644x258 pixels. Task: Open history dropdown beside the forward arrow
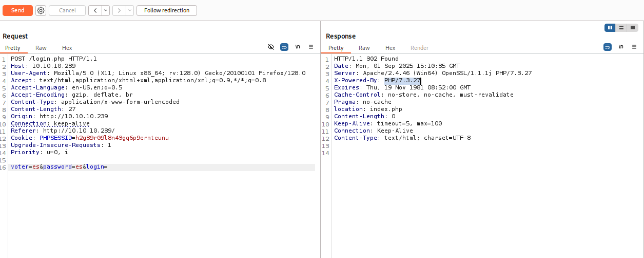[129, 10]
